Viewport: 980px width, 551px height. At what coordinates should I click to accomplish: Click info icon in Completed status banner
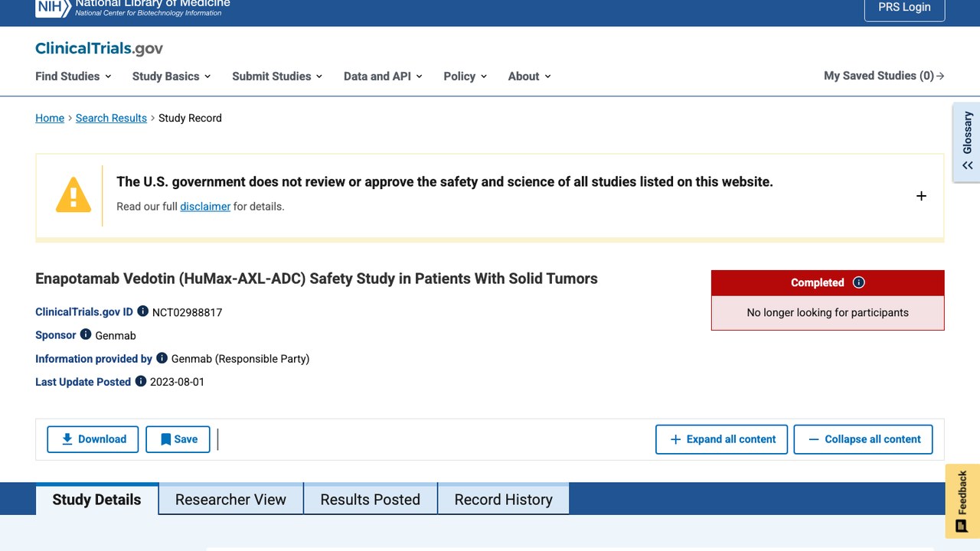[859, 282]
